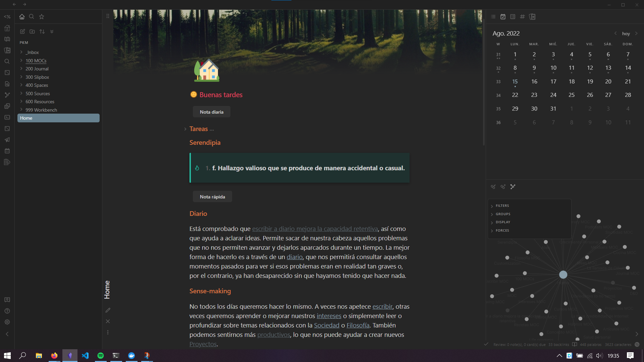Change sort order of the file list
This screenshot has width=644, height=362.
click(x=42, y=31)
